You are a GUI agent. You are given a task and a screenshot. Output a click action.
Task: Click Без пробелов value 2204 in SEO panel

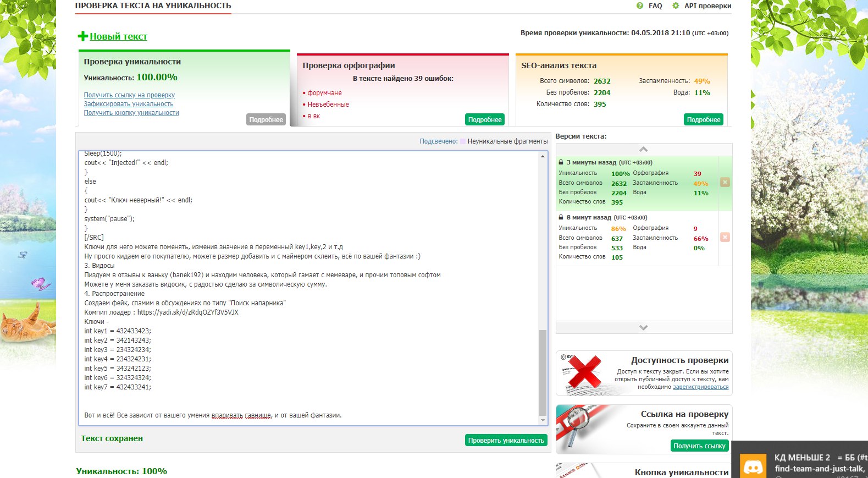coord(602,93)
